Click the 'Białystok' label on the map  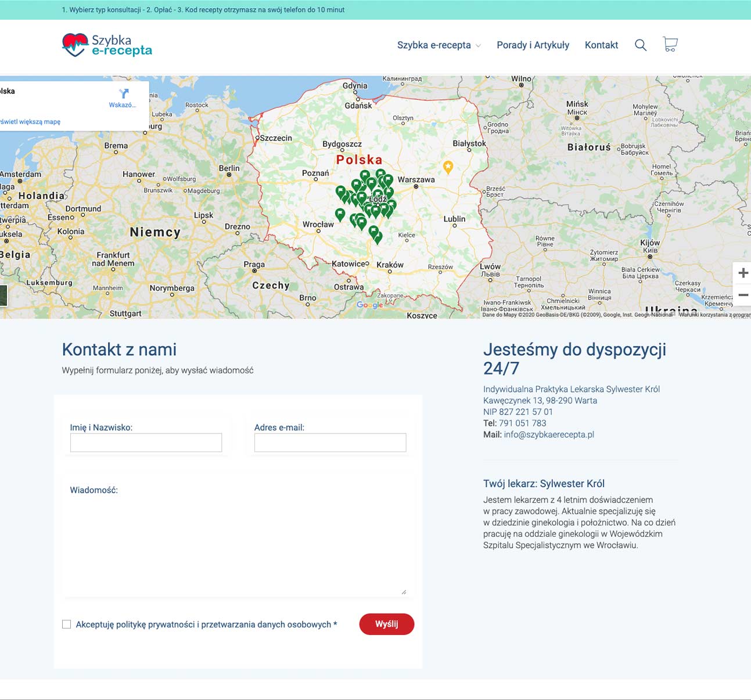pyautogui.click(x=469, y=143)
